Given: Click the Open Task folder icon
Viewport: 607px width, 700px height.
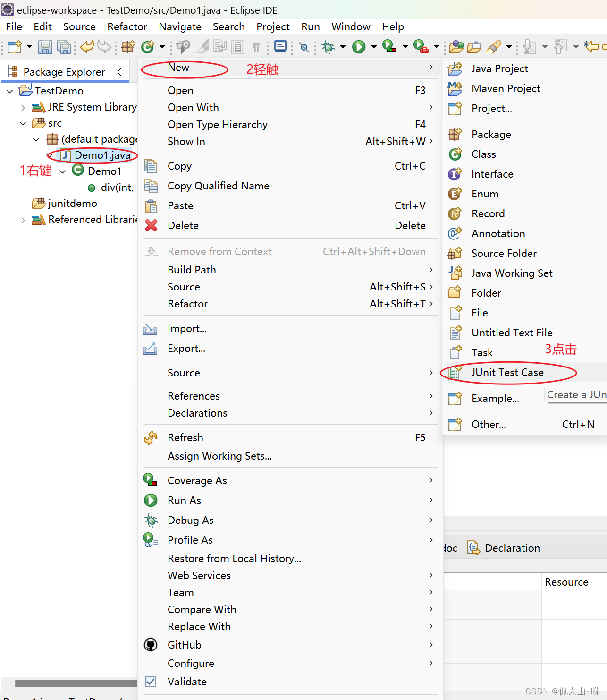Looking at the screenshot, I should (474, 47).
